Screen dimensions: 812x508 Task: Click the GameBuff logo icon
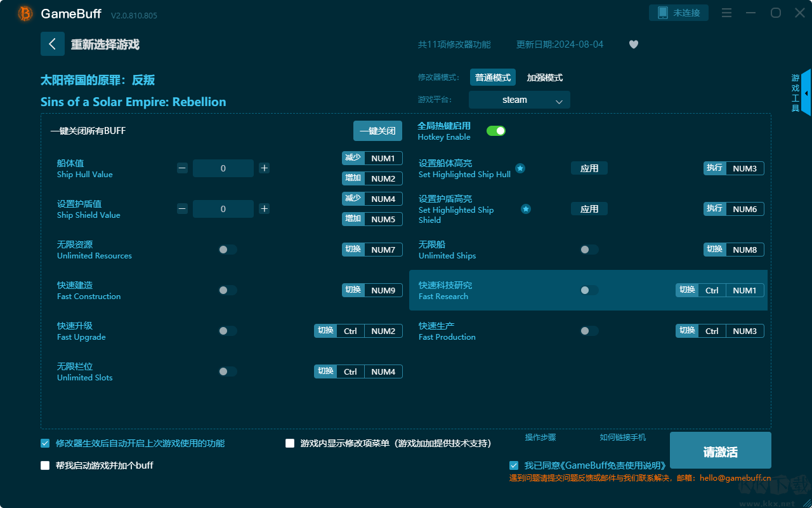[25, 13]
